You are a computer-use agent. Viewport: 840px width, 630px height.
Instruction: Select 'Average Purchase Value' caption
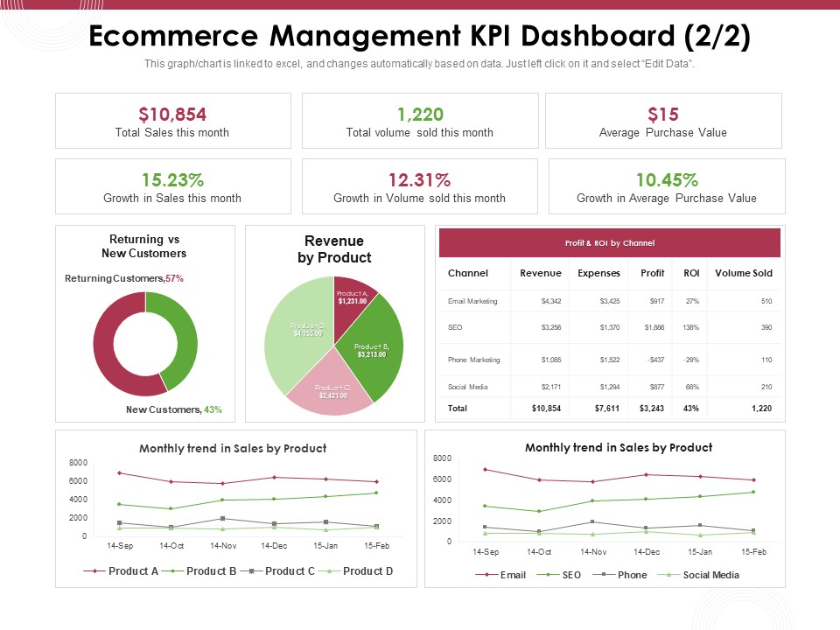pos(662,132)
